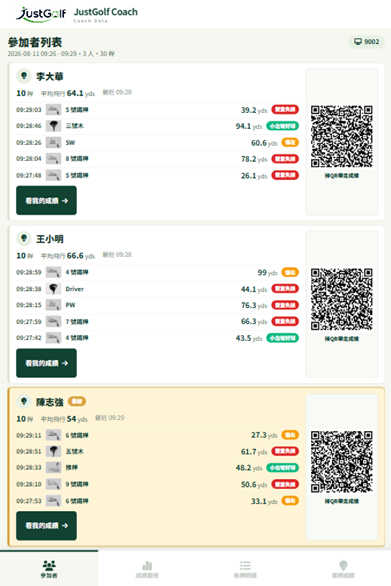This screenshot has height=586, width=391.
Task: Click 李大華's QR code
Action: tap(342, 136)
